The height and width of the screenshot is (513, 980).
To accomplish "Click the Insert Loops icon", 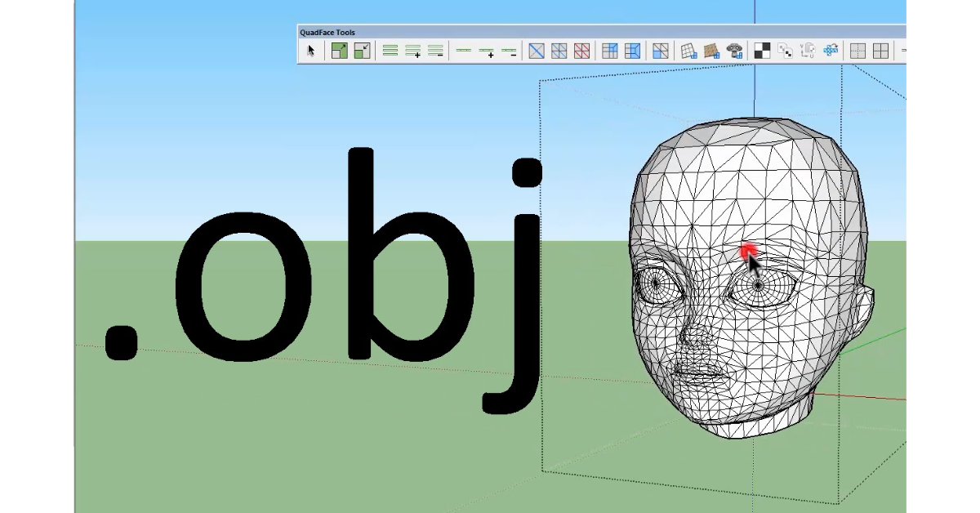I will (610, 51).
